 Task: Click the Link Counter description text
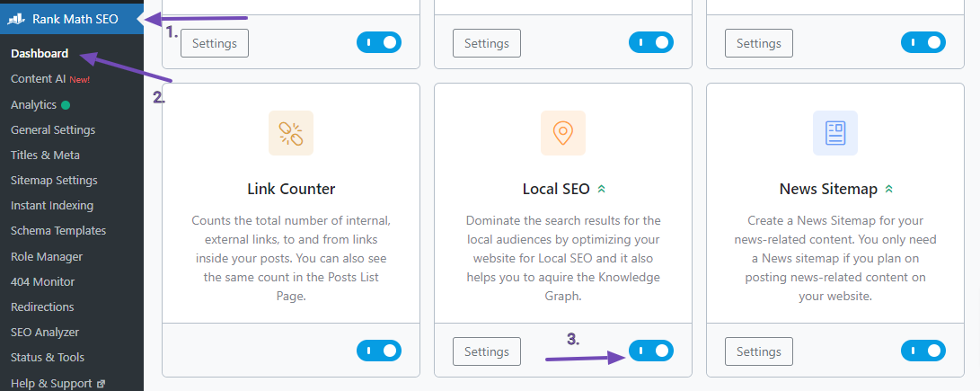(291, 258)
